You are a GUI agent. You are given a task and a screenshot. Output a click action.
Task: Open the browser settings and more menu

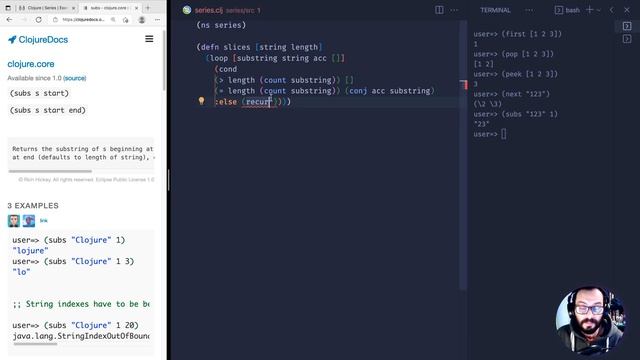[x=157, y=20]
